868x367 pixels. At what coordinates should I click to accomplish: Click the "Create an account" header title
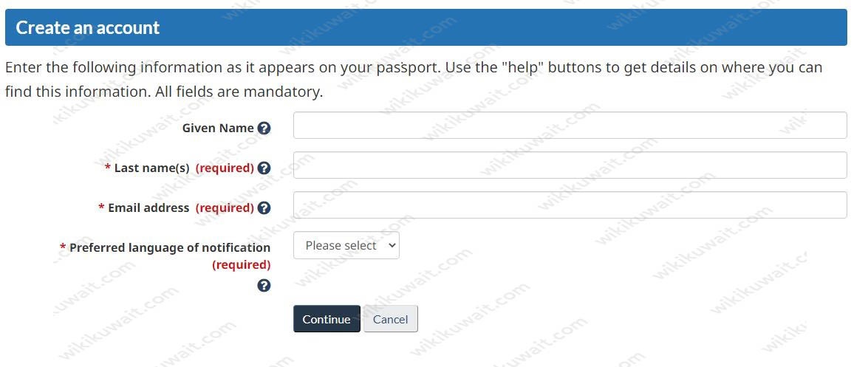[x=88, y=28]
